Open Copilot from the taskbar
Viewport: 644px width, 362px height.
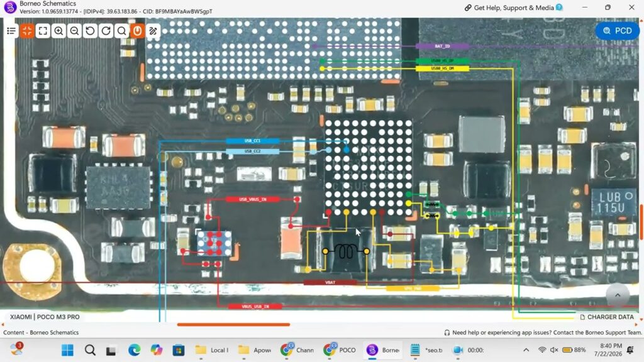pyautogui.click(x=156, y=350)
